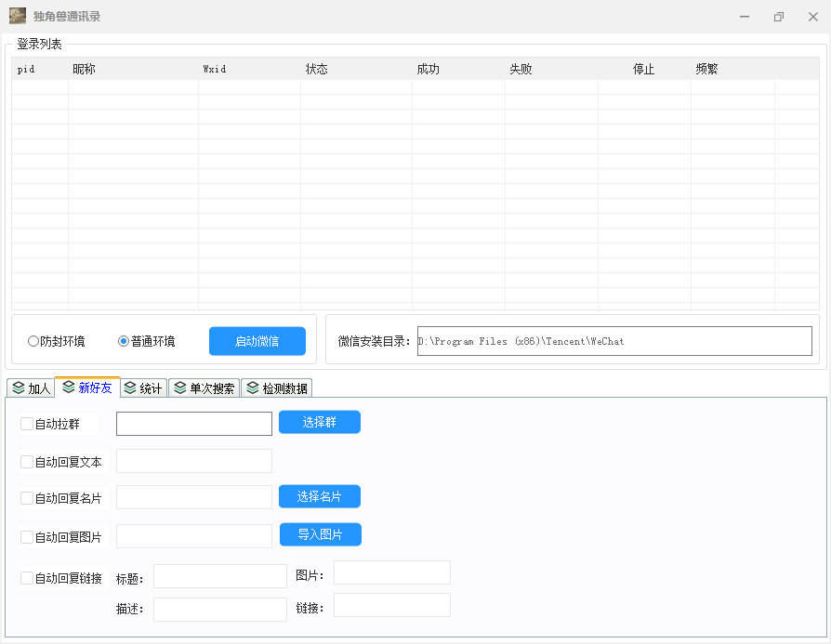Viewport: 831px width, 644px height.
Task: Click the 微信安装目录 path field
Action: [x=613, y=341]
